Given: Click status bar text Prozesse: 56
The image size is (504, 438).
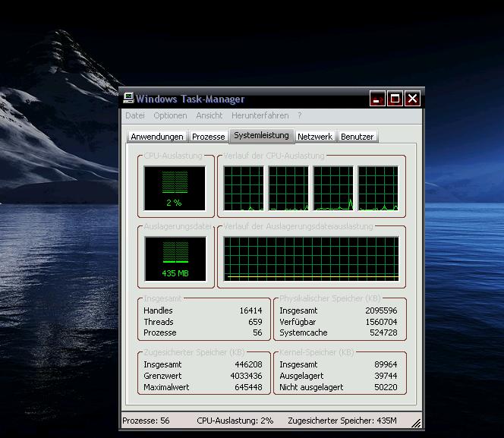Looking at the screenshot, I should pyautogui.click(x=146, y=421).
